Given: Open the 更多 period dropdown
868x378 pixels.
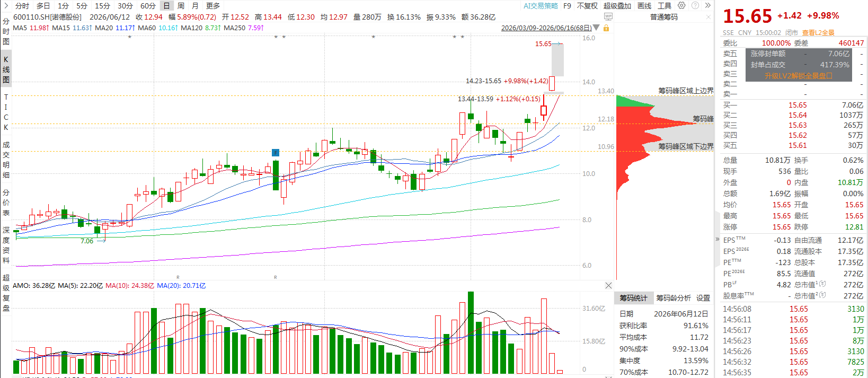Looking at the screenshot, I should (213, 5).
